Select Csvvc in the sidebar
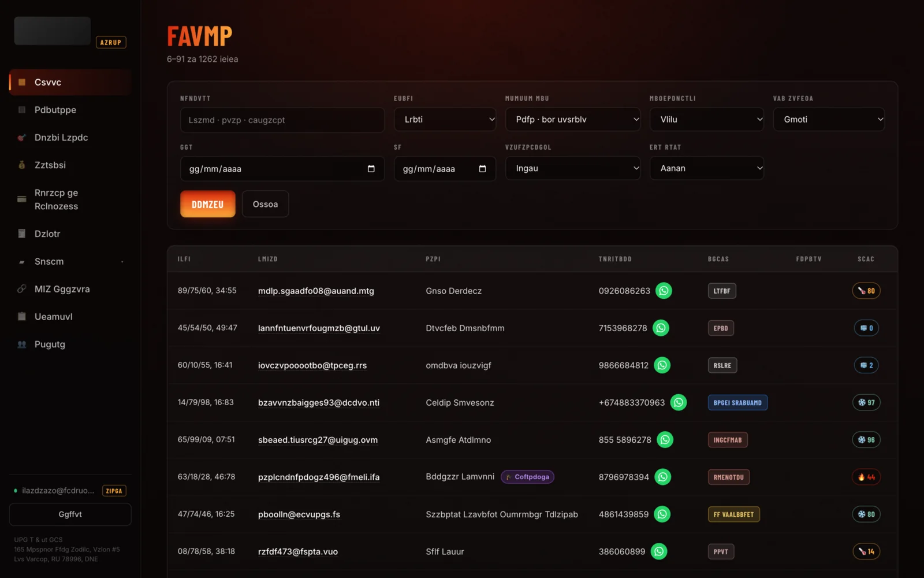The image size is (924, 578). 70,82
